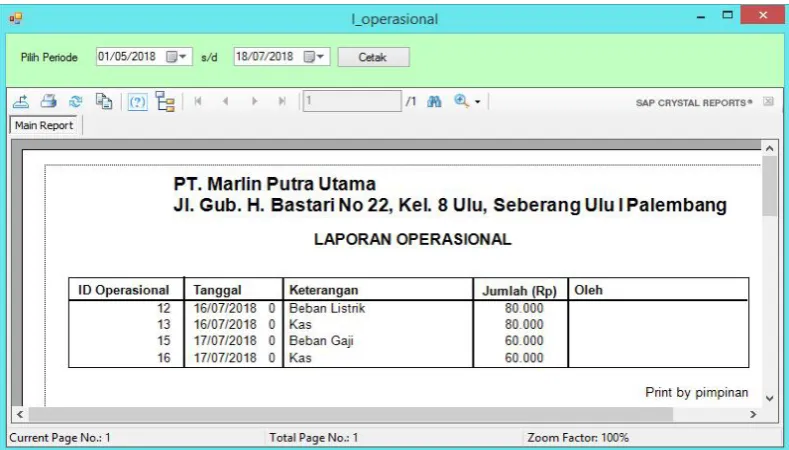Click 'Oleh' column header
Screen dimensions: 789x450
pos(588,290)
